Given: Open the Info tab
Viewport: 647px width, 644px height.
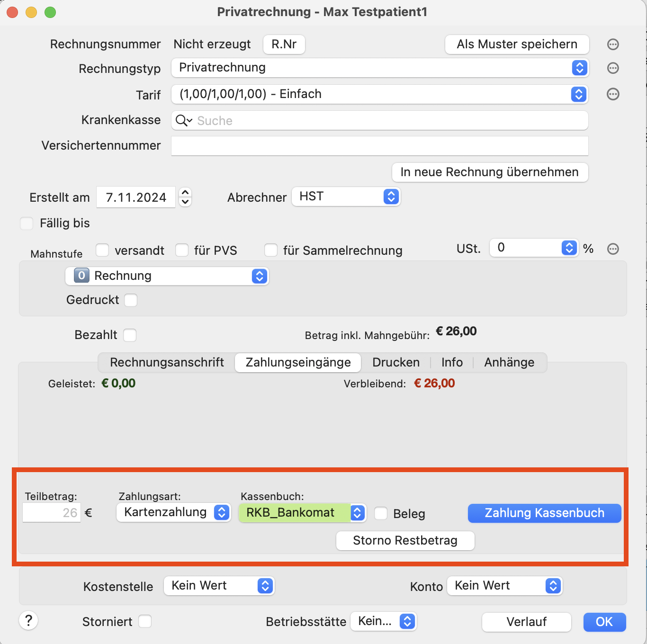Looking at the screenshot, I should [x=452, y=363].
